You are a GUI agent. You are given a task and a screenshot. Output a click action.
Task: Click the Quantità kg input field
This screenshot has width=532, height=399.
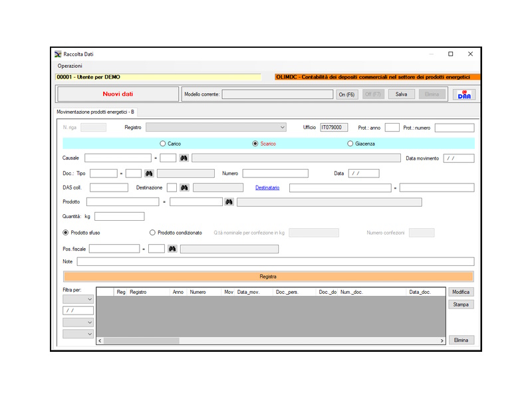point(120,217)
